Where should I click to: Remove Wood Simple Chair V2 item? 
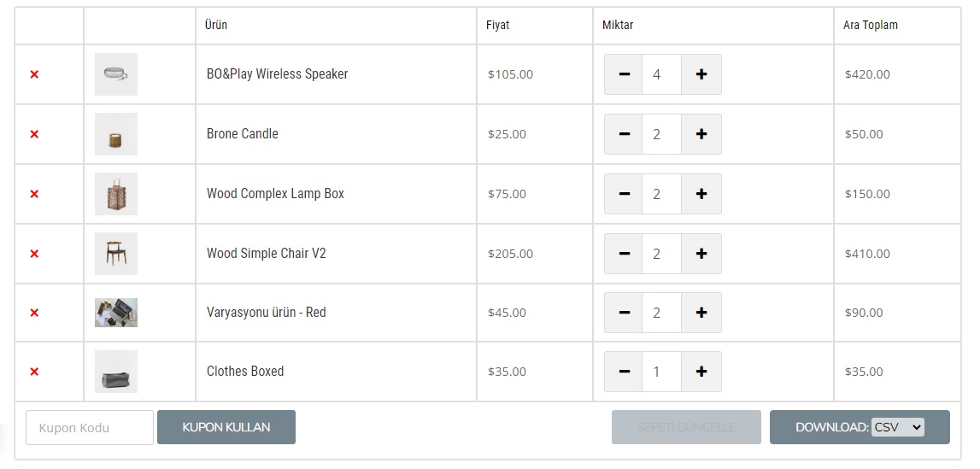click(34, 254)
